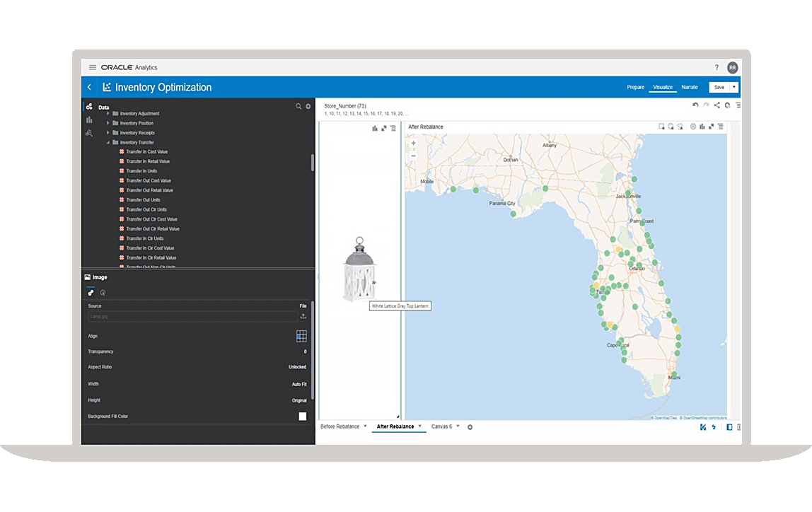812x512 pixels.
Task: Add a new canvas with plus icon
Action: point(470,427)
